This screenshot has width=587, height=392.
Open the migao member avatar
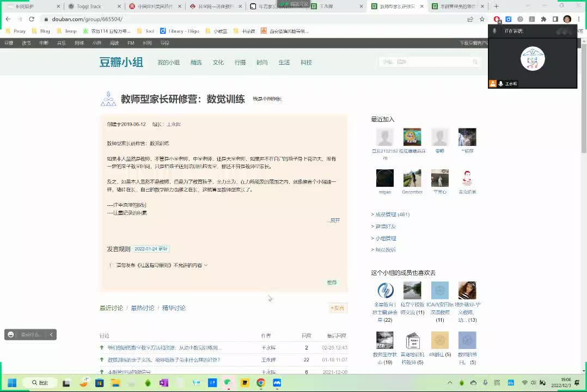pyautogui.click(x=385, y=178)
